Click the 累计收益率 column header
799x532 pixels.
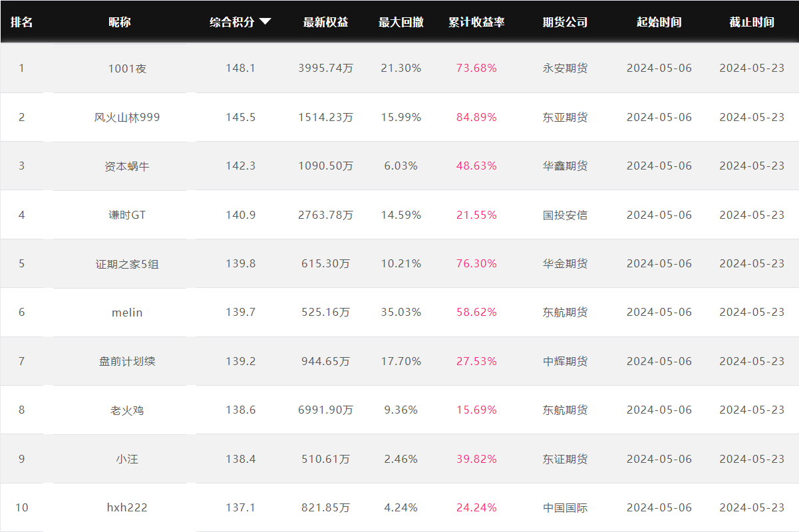click(476, 22)
